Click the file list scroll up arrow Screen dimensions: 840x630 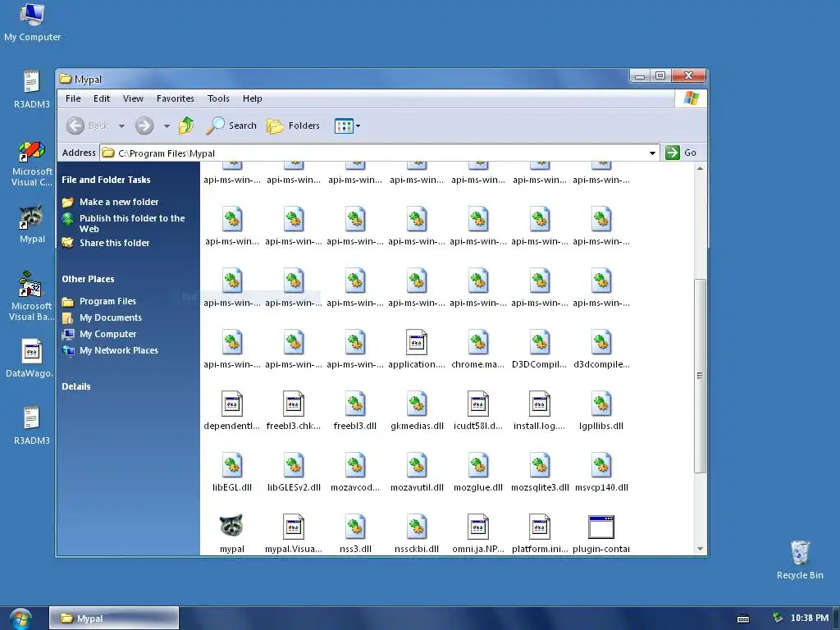pyautogui.click(x=700, y=168)
